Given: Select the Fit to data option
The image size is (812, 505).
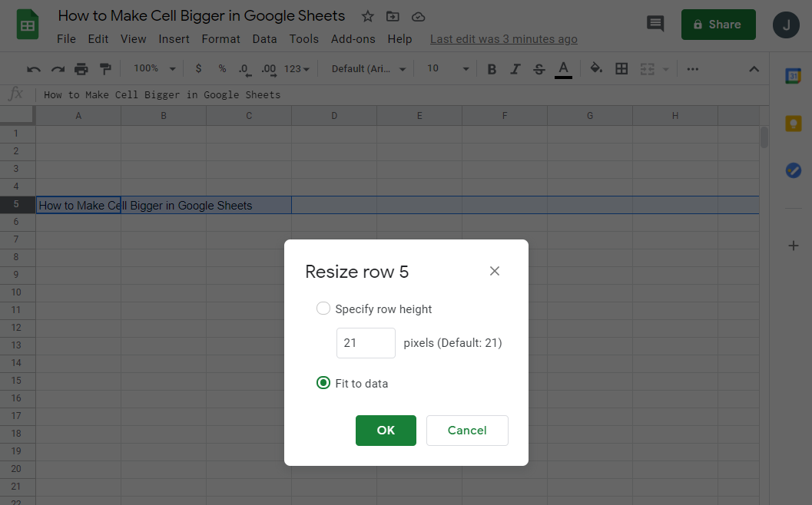Looking at the screenshot, I should [323, 383].
